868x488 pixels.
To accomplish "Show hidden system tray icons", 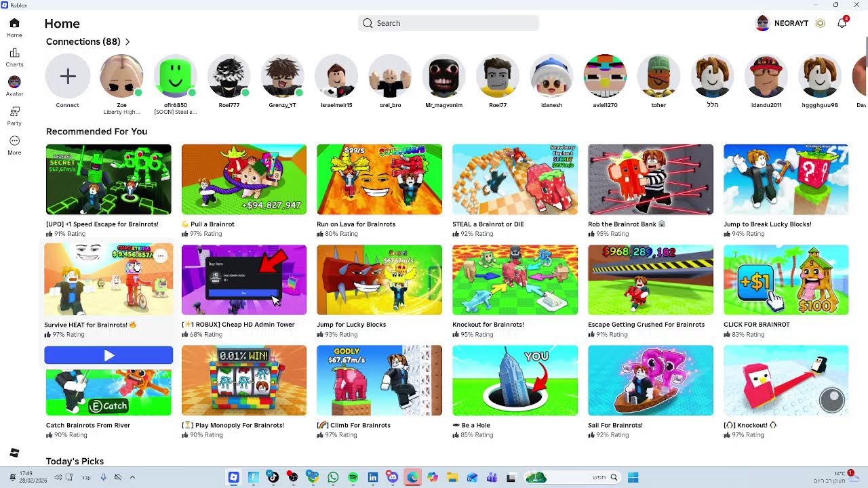I will point(132,477).
